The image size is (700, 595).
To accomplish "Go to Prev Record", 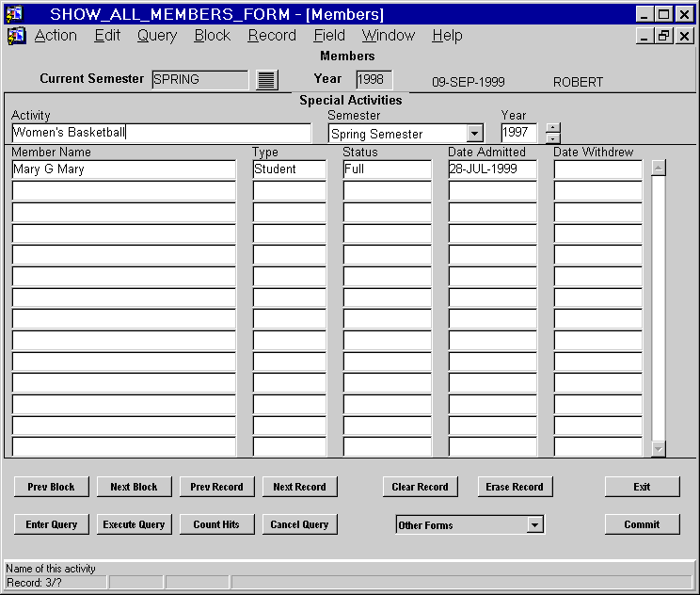I will pos(217,487).
